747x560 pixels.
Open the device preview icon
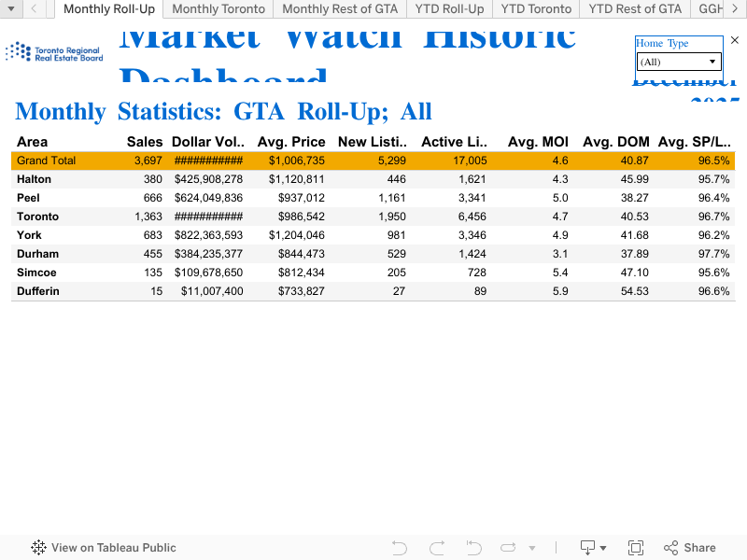[x=588, y=548]
